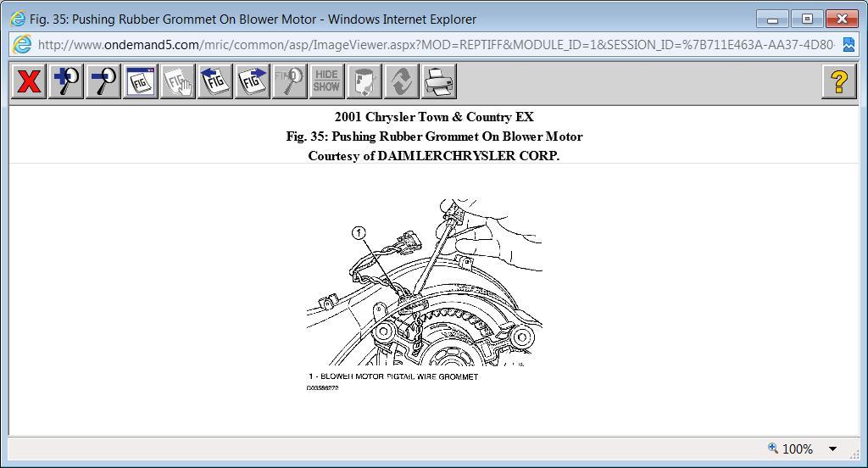Click callout number 1 in the diagram
This screenshot has height=468, width=868.
[359, 233]
